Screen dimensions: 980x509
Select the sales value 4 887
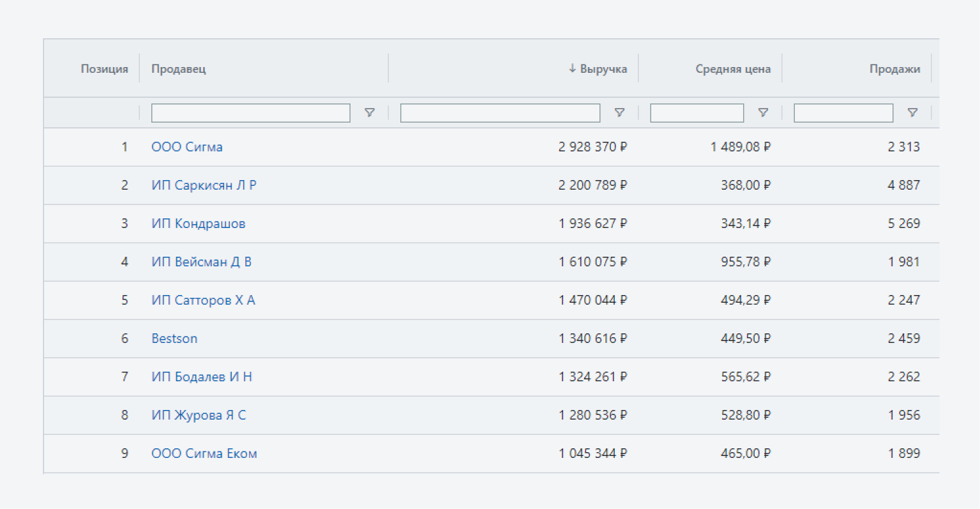(x=903, y=185)
